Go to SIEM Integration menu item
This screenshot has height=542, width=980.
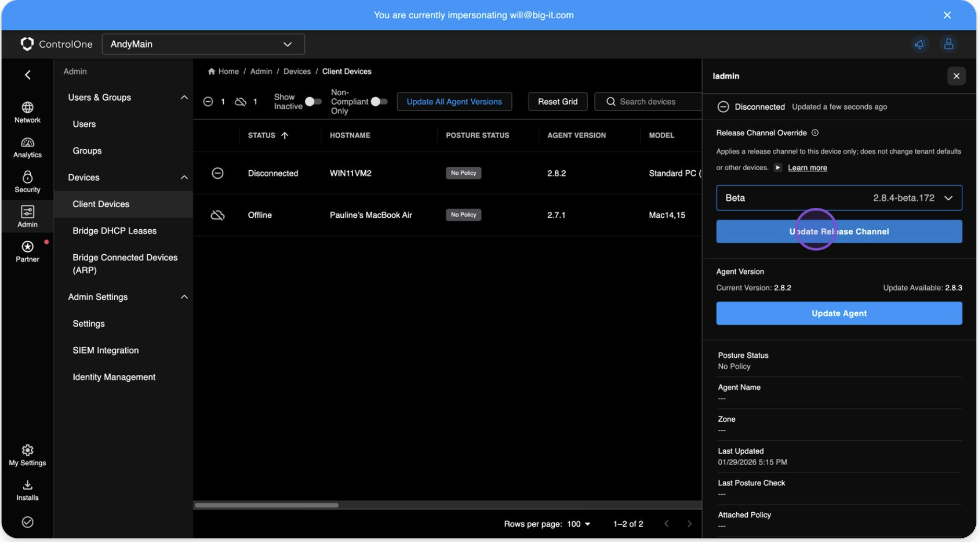[x=105, y=350]
